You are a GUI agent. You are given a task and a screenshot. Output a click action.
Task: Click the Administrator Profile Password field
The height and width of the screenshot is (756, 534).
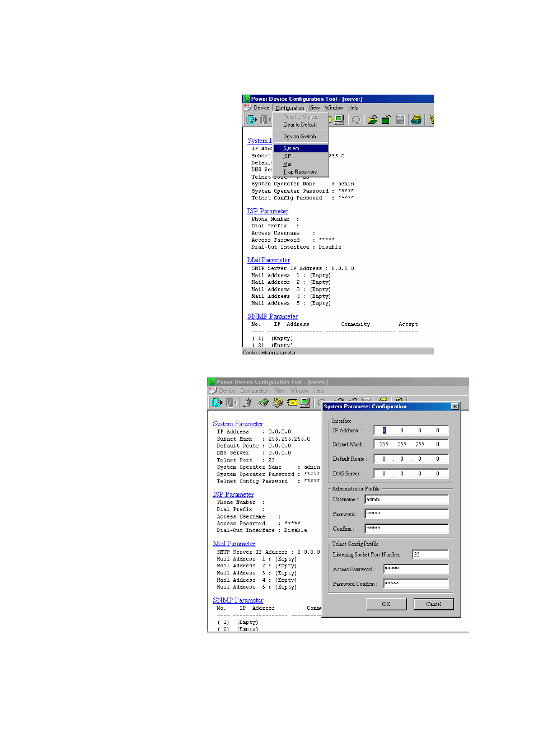(x=407, y=514)
